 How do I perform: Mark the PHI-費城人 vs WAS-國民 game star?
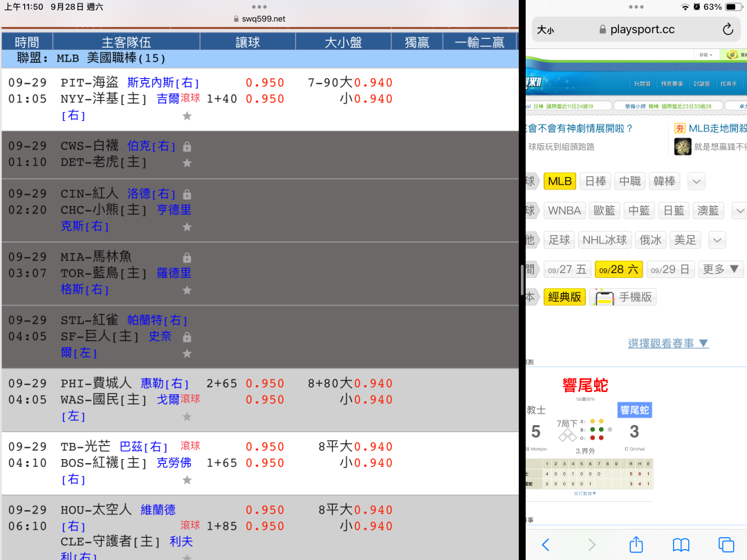(x=187, y=417)
